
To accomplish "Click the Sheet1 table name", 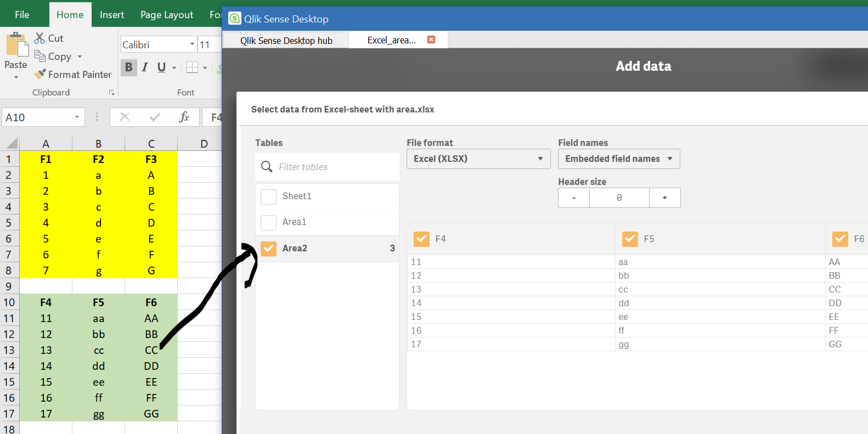I will click(x=297, y=196).
